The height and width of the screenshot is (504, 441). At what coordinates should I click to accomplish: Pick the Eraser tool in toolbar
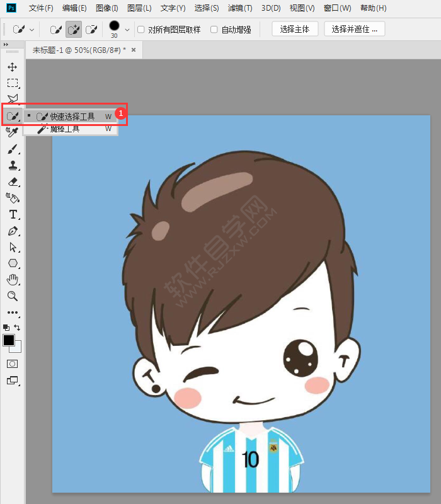[12, 181]
